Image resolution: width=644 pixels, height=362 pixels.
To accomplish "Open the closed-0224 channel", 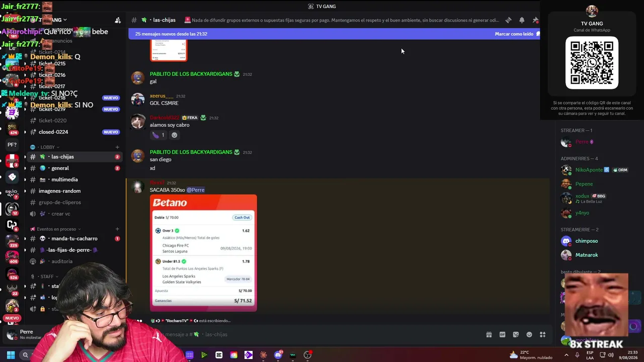I will [74, 132].
